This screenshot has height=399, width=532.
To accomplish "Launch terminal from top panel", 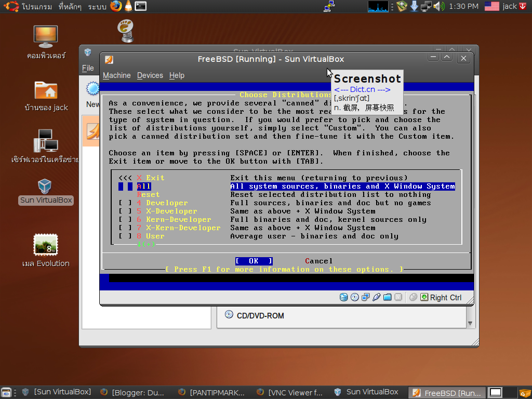I will coord(140,6).
